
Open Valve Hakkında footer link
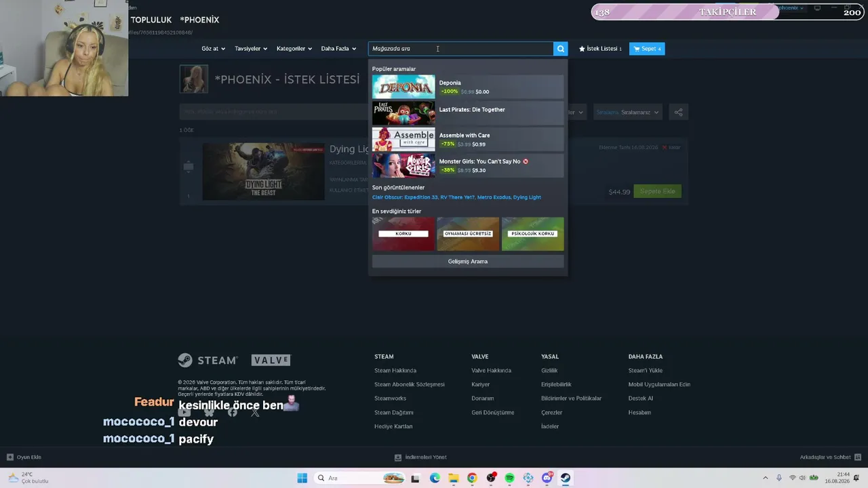click(492, 371)
